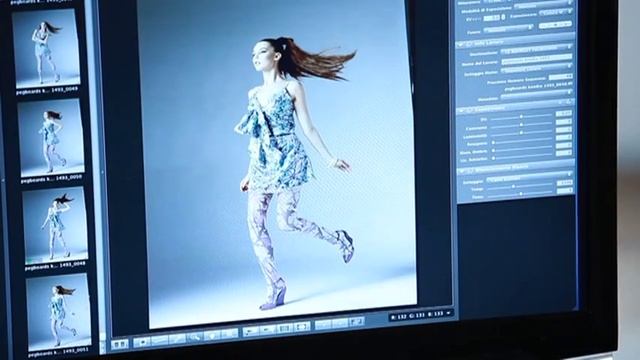Click the fit-to-view brackets icon in the toolbar
This screenshot has width=640, height=360.
pyautogui.click(x=302, y=327)
